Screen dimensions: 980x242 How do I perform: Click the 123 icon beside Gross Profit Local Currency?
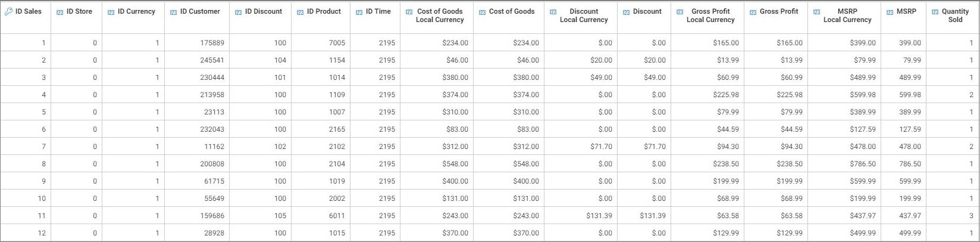tap(680, 12)
